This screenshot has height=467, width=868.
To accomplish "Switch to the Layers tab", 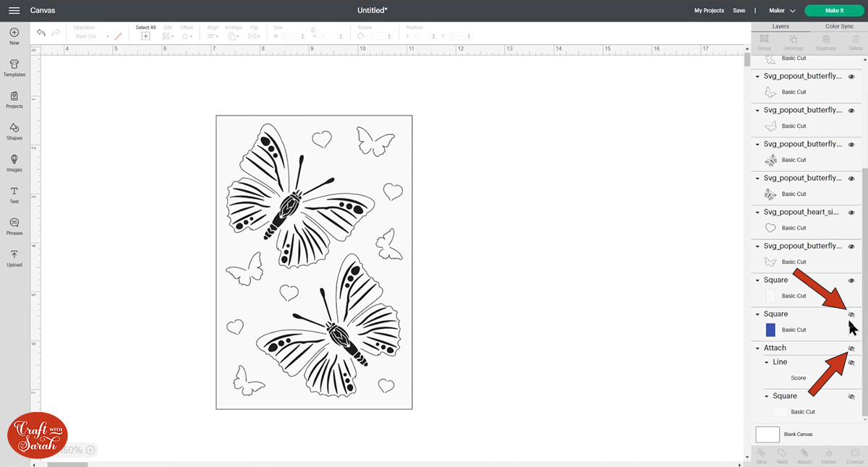I will click(780, 26).
